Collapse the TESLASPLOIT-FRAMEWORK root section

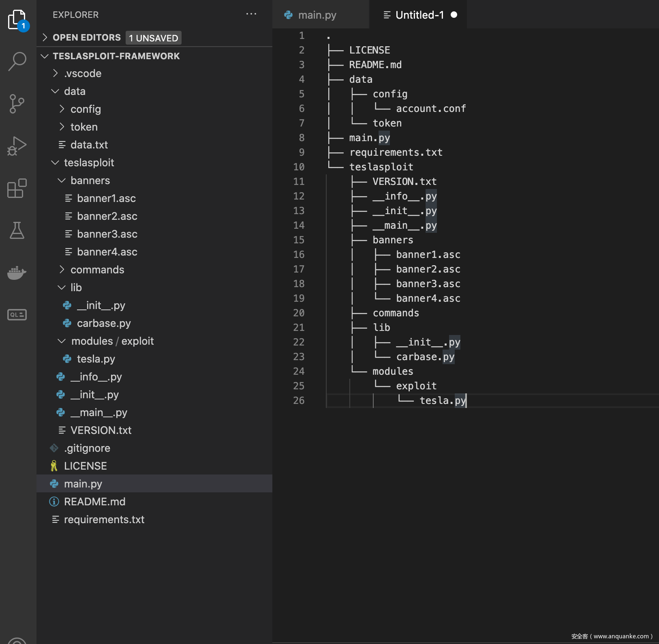tap(116, 56)
